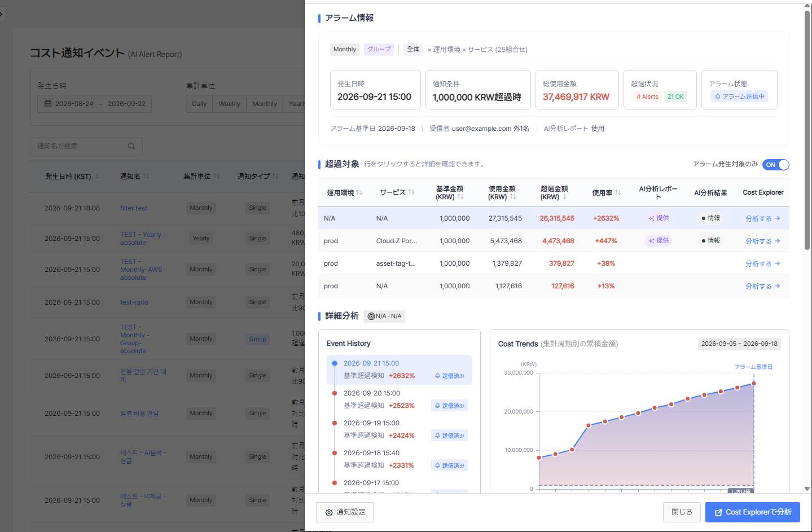Viewport: 812px width, 532px height.
Task: Click the last data point on Cost Trends chart
Action: (754, 384)
